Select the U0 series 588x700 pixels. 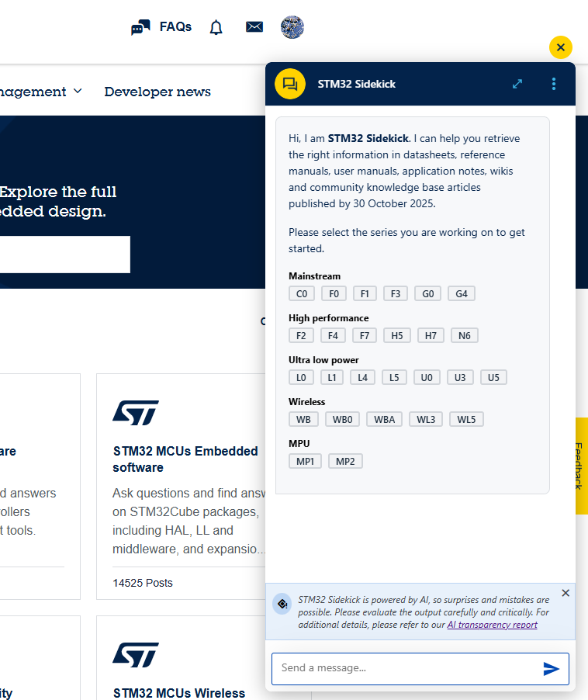(x=427, y=378)
